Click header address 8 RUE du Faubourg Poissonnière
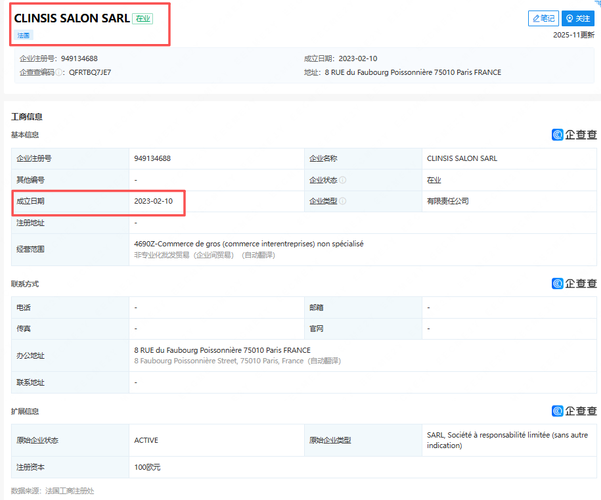 pyautogui.click(x=413, y=72)
